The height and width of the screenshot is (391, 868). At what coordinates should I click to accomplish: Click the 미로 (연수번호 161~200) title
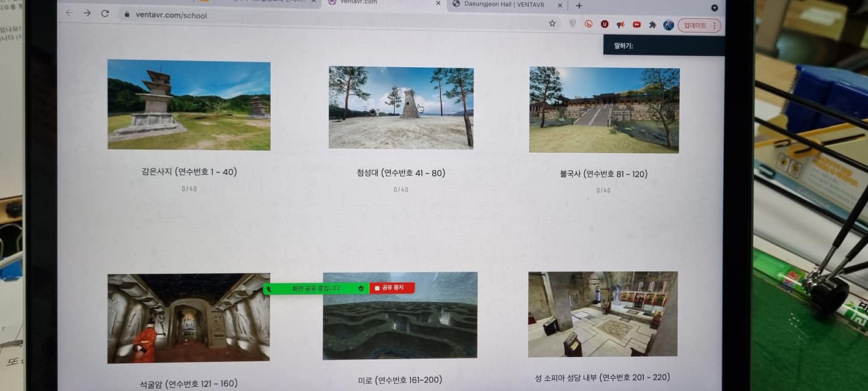[x=400, y=380]
